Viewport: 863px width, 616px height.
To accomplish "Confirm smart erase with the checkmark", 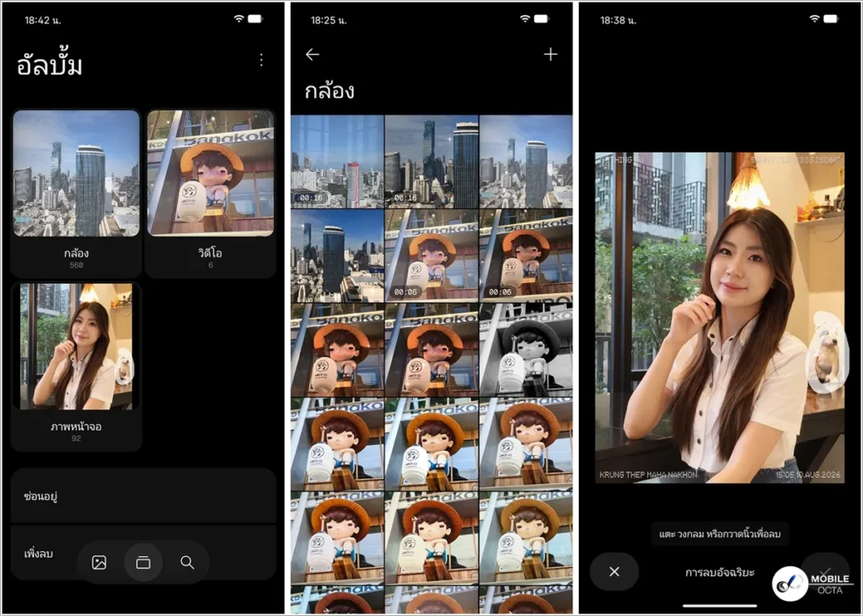I will click(x=824, y=570).
